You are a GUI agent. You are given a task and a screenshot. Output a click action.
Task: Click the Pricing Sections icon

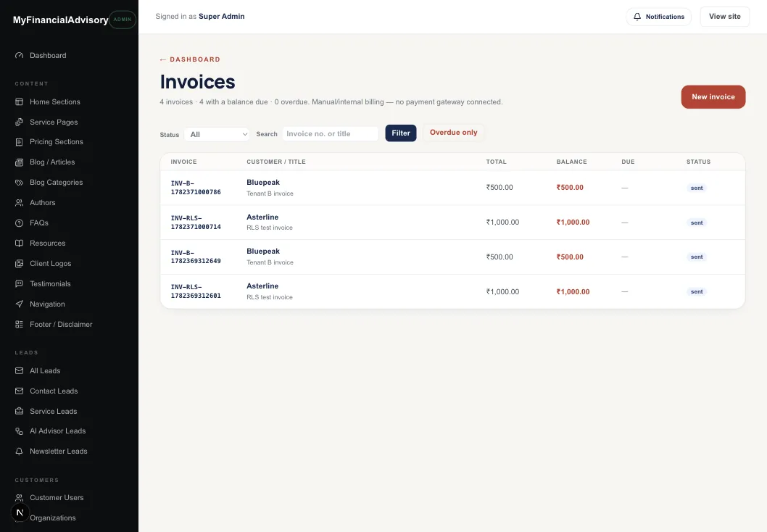[x=19, y=142]
